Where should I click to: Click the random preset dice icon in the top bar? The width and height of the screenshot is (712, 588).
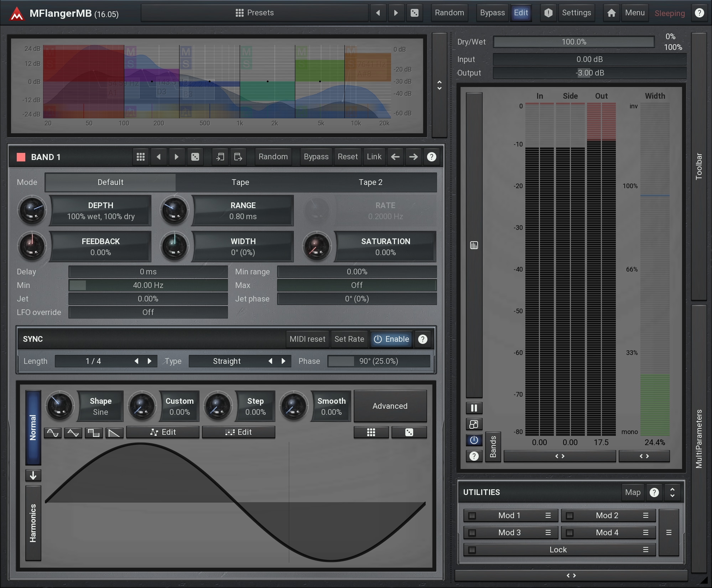coord(414,13)
